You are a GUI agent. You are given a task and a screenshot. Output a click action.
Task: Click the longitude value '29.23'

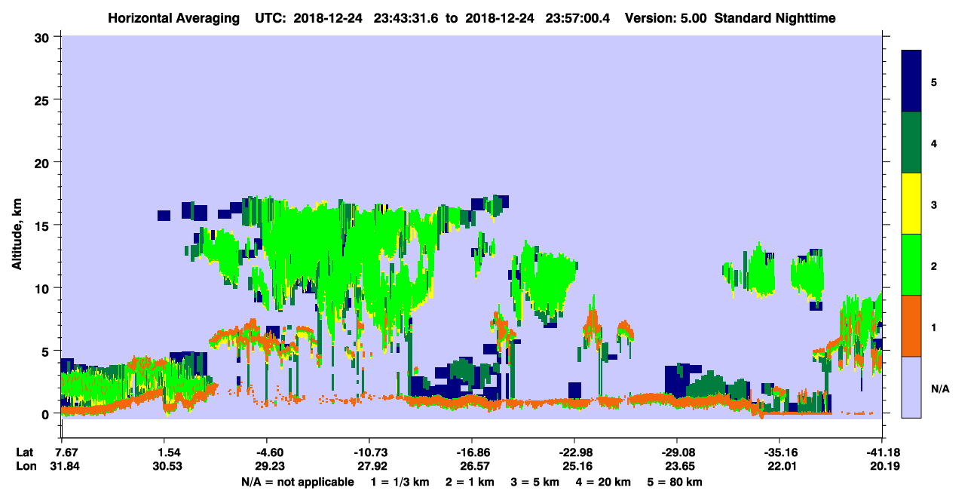click(268, 466)
